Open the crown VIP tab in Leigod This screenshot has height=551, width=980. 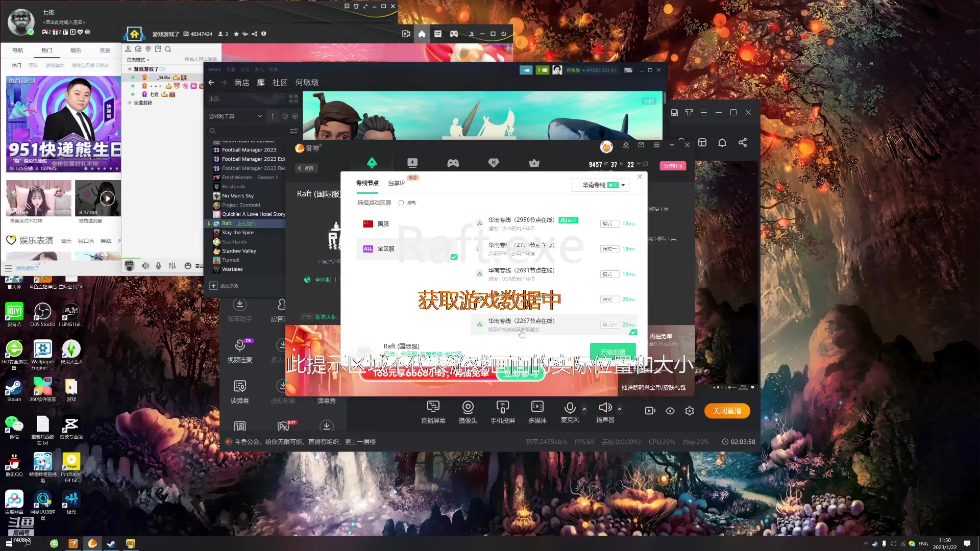(534, 163)
